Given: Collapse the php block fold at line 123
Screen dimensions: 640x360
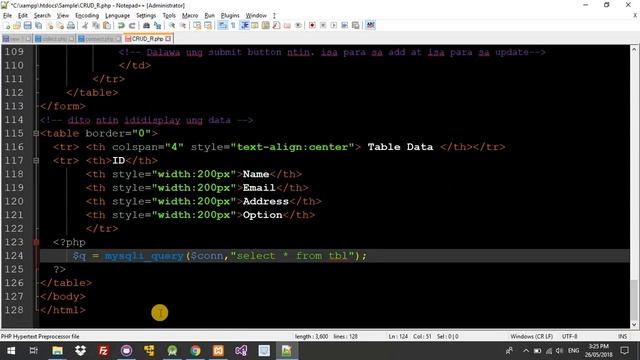Looking at the screenshot, I should (x=36, y=242).
